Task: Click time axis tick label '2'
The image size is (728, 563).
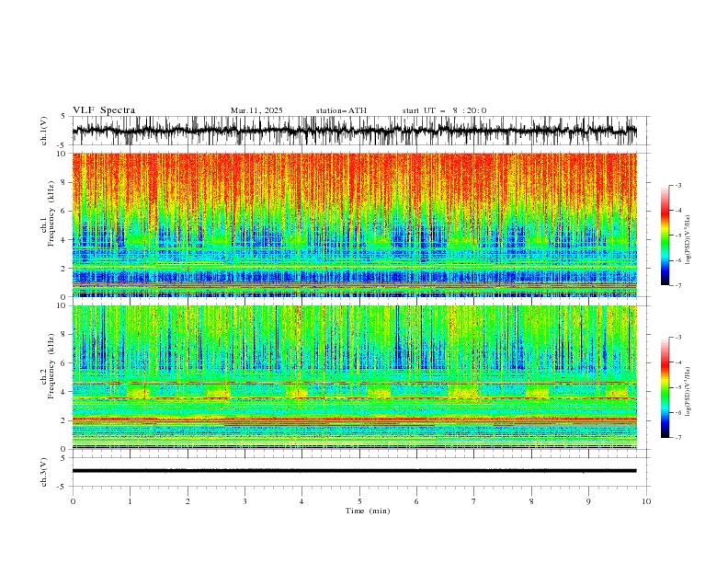Action: pos(188,501)
